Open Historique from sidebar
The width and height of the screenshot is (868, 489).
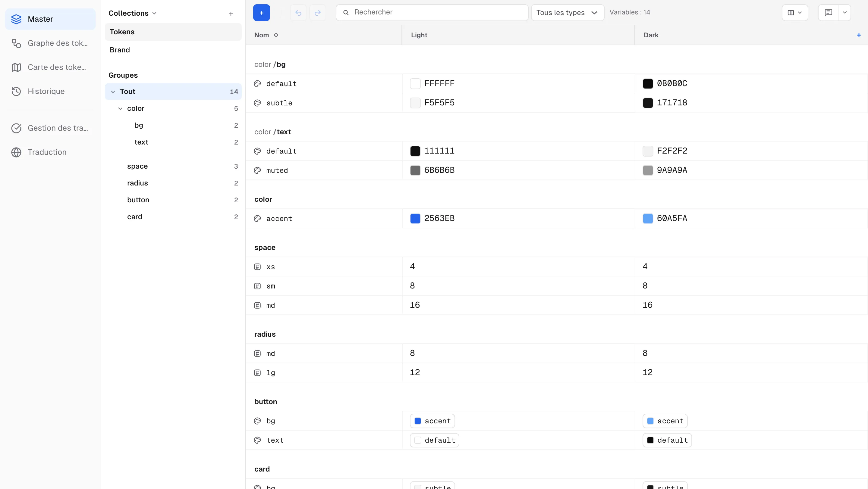point(50,91)
